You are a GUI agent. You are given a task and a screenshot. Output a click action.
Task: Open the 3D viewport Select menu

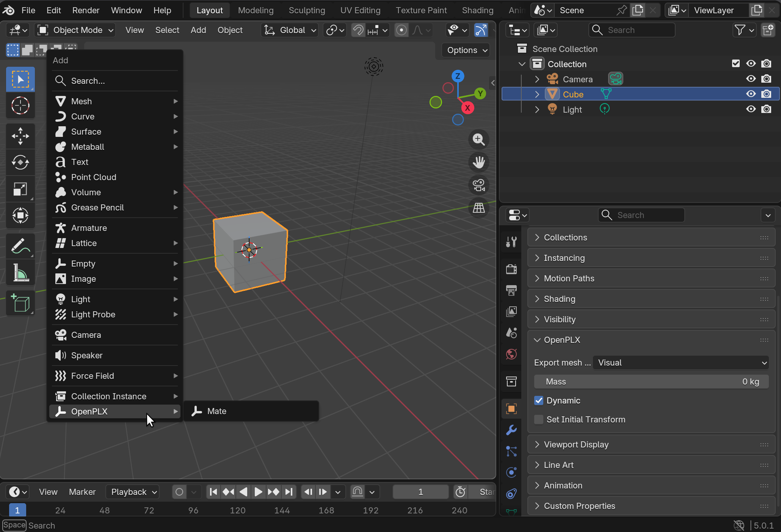[x=167, y=30]
